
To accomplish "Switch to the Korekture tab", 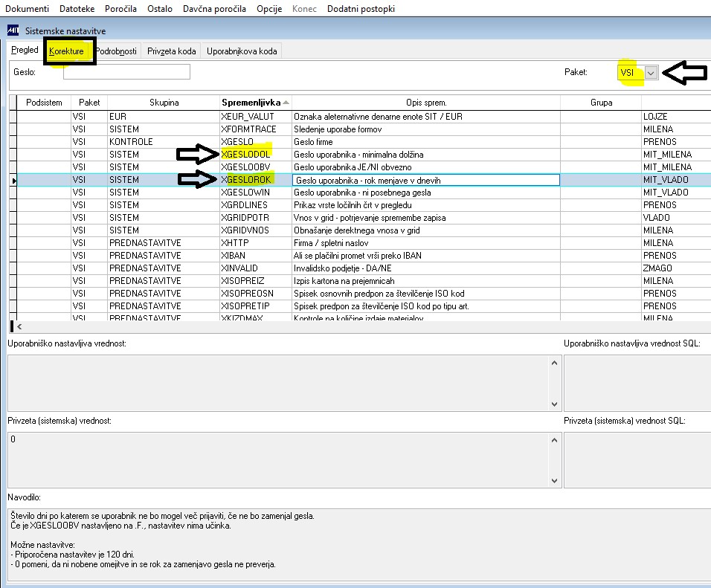I will click(66, 51).
